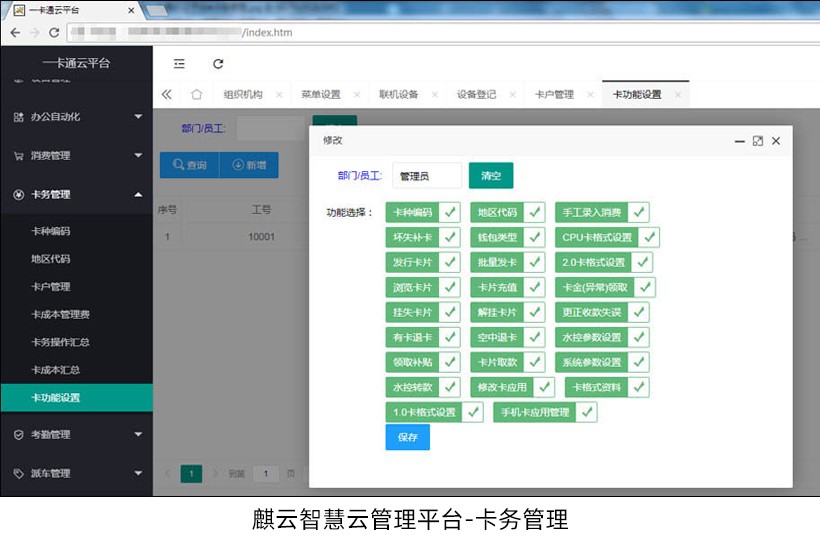Click the home icon in the tab bar
Screen dimensions: 820x540
click(x=196, y=95)
